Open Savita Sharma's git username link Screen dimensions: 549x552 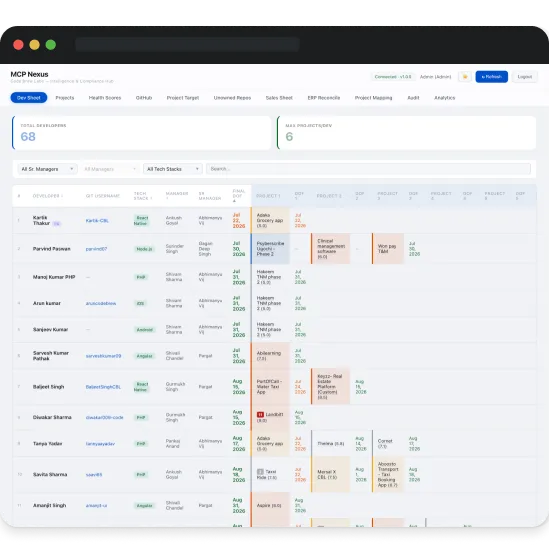coord(94,475)
